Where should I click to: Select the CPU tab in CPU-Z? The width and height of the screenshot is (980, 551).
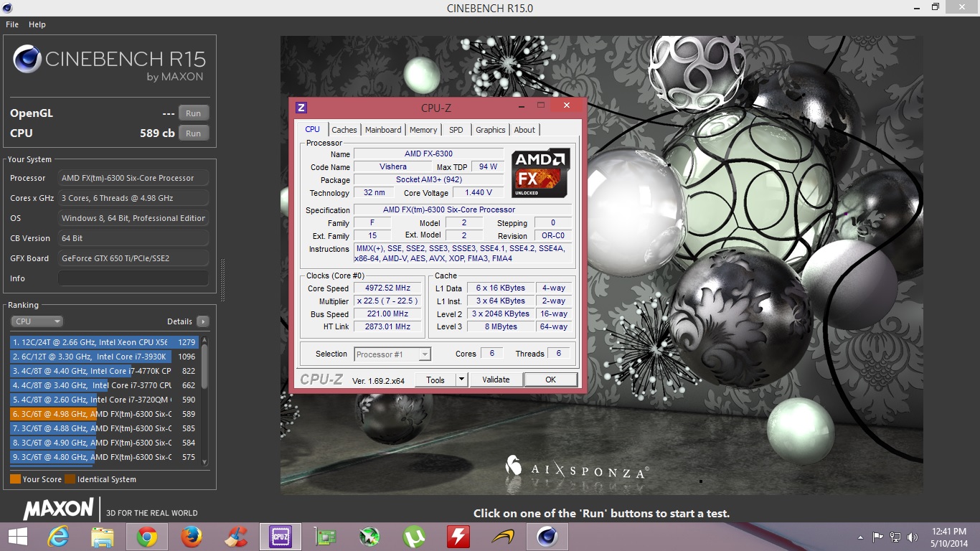click(312, 129)
